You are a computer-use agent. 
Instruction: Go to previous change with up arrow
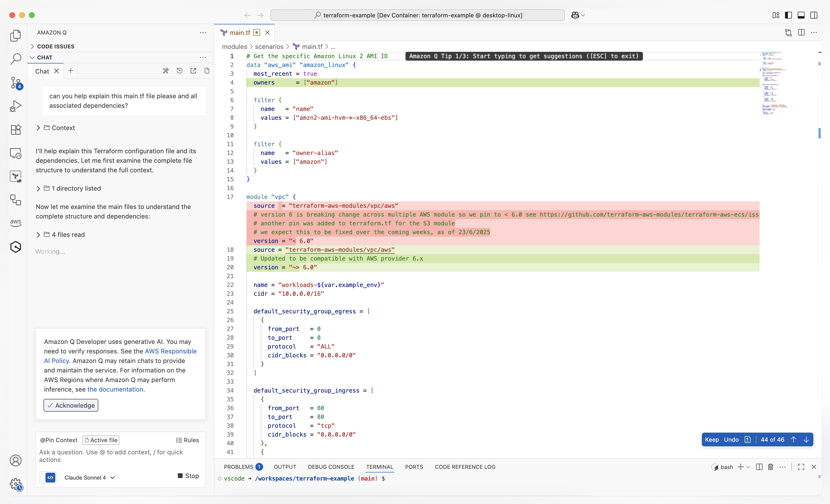coord(794,439)
